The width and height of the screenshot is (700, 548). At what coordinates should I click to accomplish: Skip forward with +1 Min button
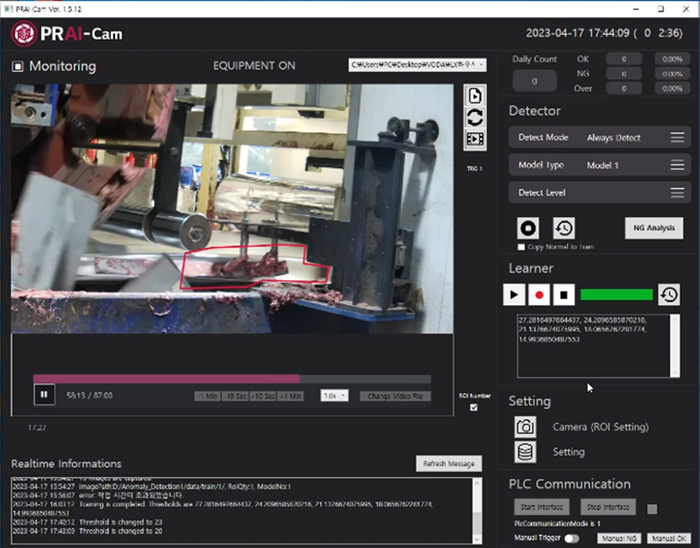click(x=291, y=396)
